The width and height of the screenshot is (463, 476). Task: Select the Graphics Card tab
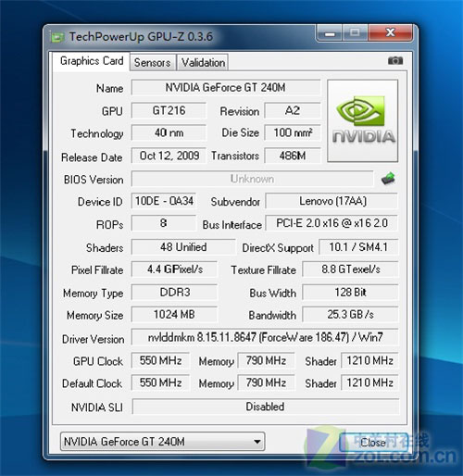tap(92, 61)
